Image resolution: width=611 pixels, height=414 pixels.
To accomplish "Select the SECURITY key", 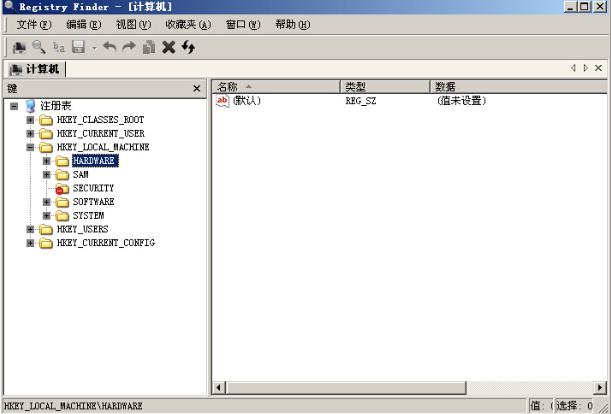I will pyautogui.click(x=94, y=188).
